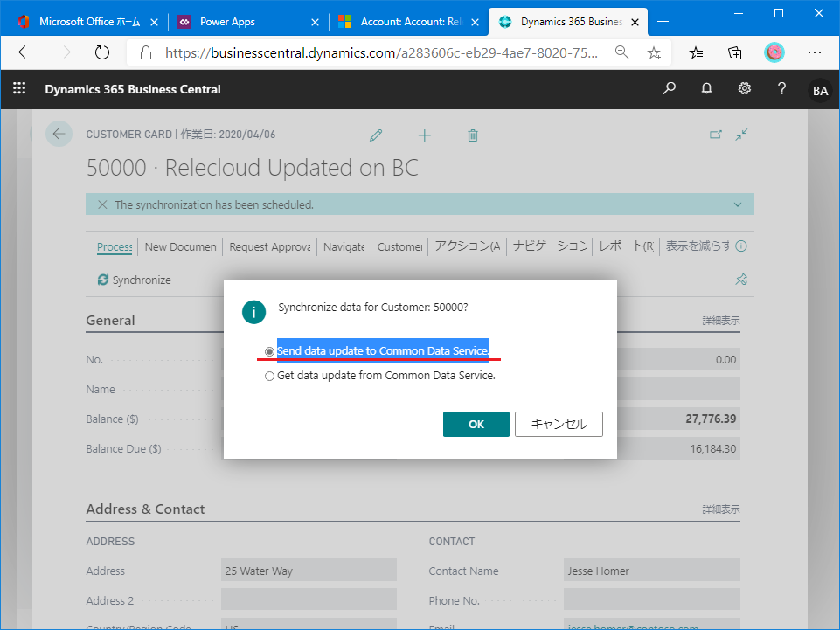
Task: Close the Dynamics 365 Business Central browser tab
Action: (635, 22)
